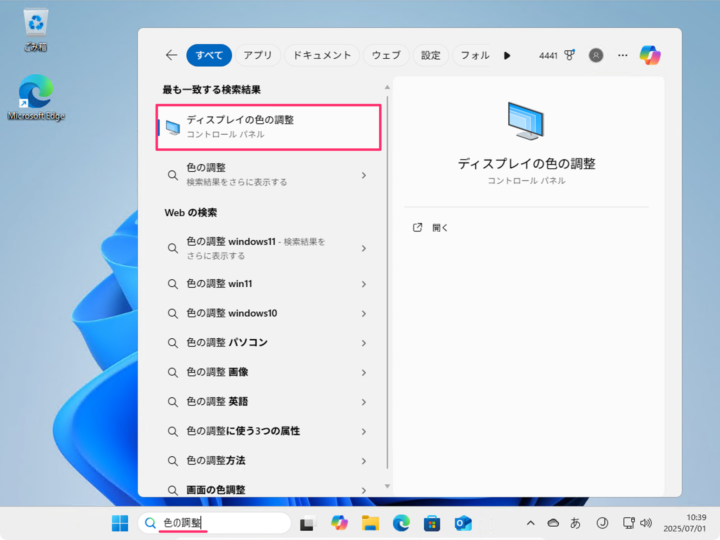The width and height of the screenshot is (720, 540).
Task: Open Copilot from the taskbar
Action: point(339,523)
